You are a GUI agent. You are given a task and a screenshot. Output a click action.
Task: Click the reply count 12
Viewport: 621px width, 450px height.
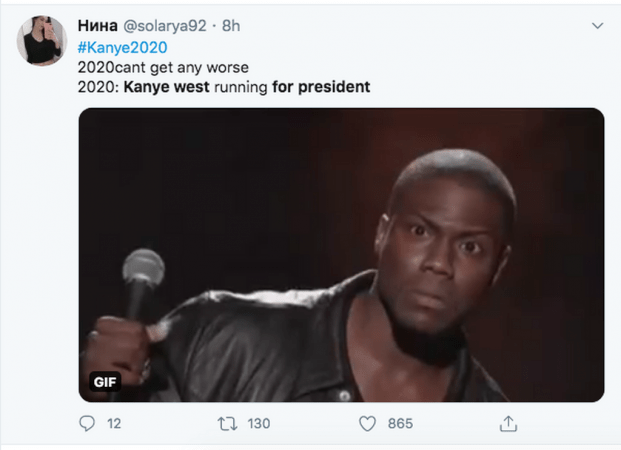(114, 424)
